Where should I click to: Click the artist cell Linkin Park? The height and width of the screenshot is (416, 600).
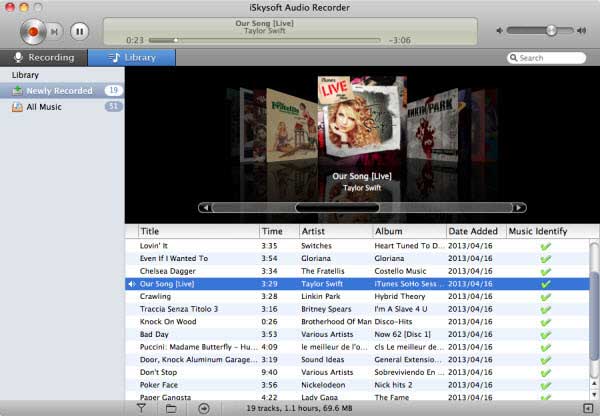coord(321,296)
